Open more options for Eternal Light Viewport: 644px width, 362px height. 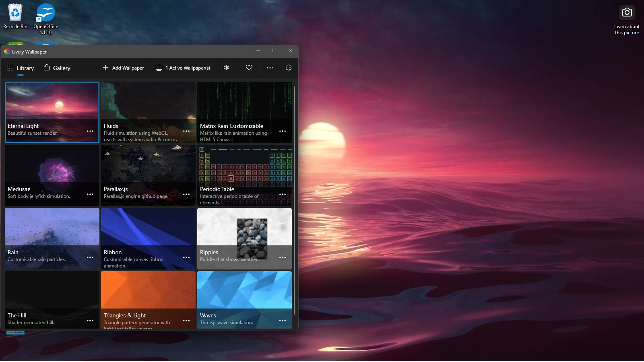[x=90, y=131]
